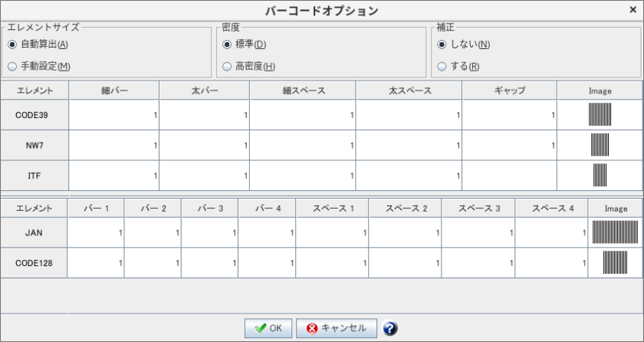The height and width of the screenshot is (342, 644).
Task: Enable する correction radio button
Action: tap(442, 67)
